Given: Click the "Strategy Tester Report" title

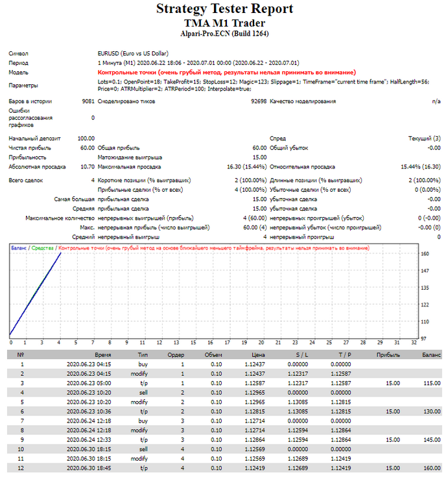Looking at the screenshot, I should coord(224,9).
